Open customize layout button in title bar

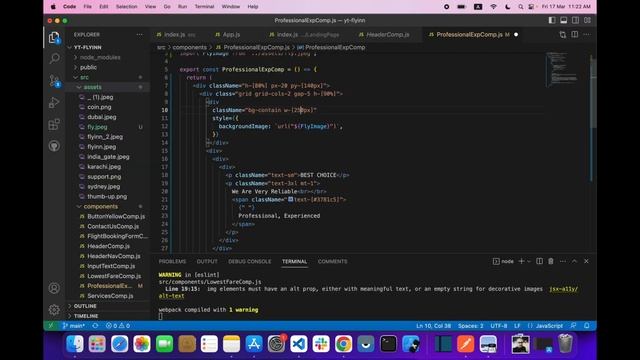click(587, 20)
